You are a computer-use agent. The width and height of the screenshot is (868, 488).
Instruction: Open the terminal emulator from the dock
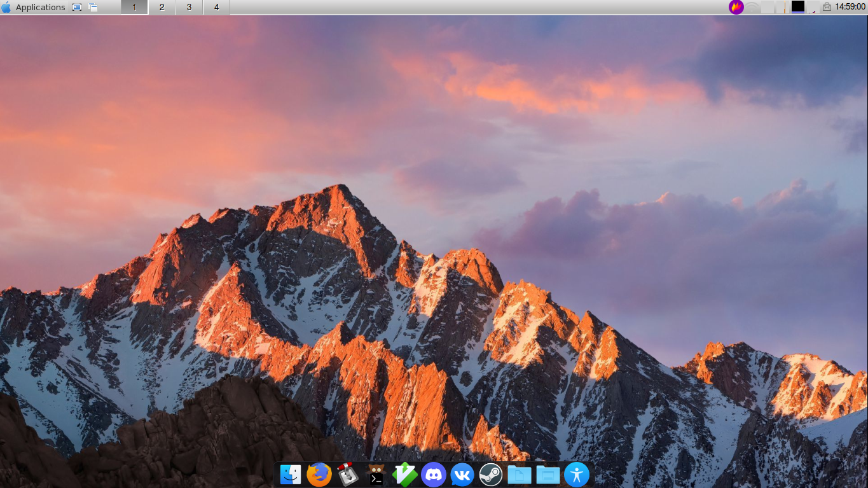pyautogui.click(x=376, y=475)
